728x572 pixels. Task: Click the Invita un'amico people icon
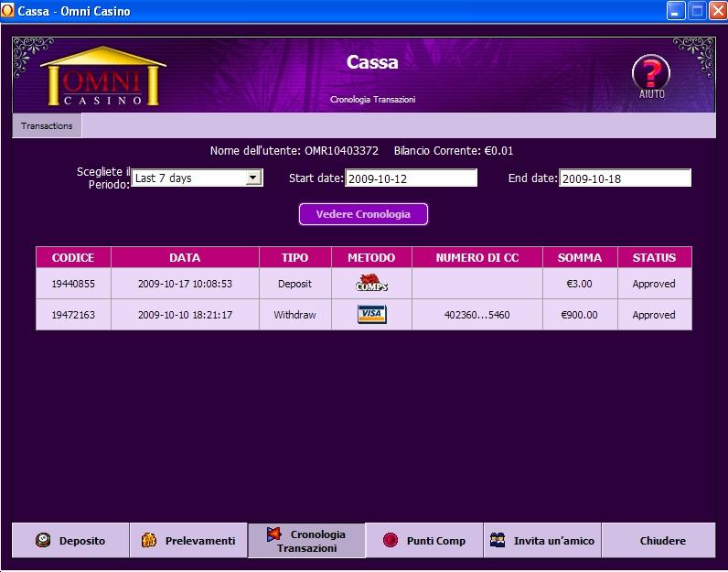click(x=498, y=540)
